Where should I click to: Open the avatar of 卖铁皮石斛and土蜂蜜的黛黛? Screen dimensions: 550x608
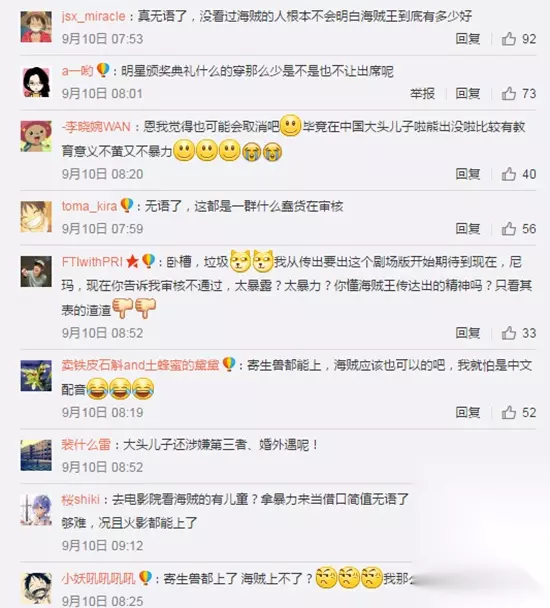36,375
